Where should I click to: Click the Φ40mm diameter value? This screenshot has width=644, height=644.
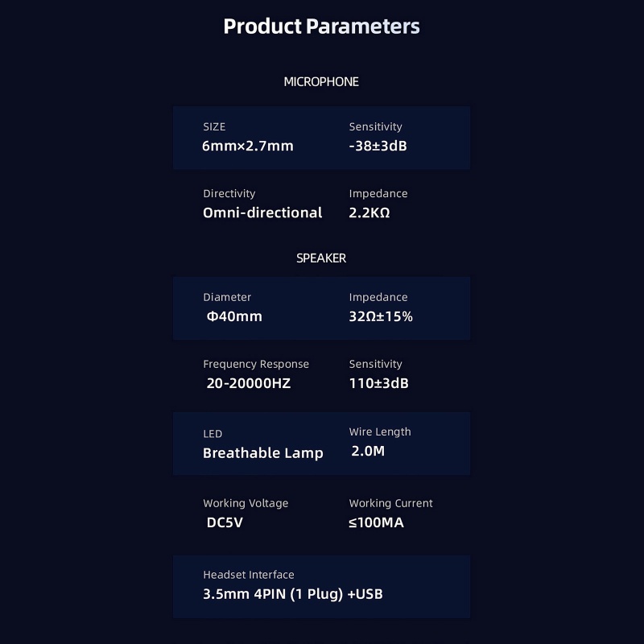pos(234,316)
